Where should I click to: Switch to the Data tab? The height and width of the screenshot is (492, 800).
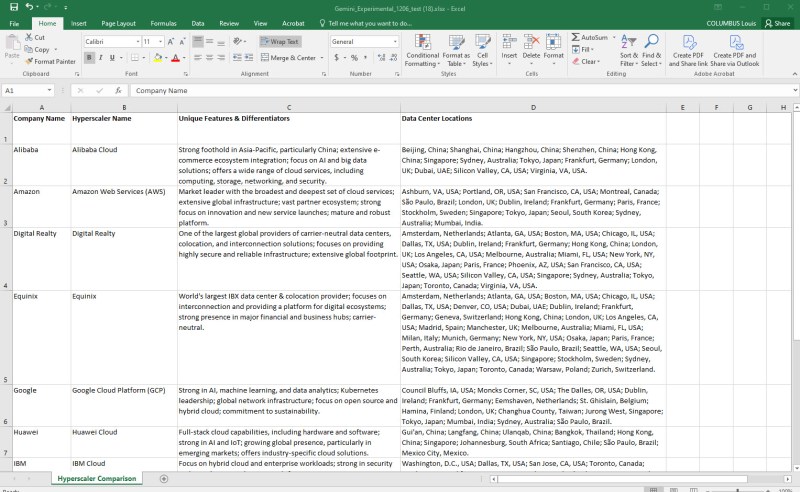tap(198, 23)
